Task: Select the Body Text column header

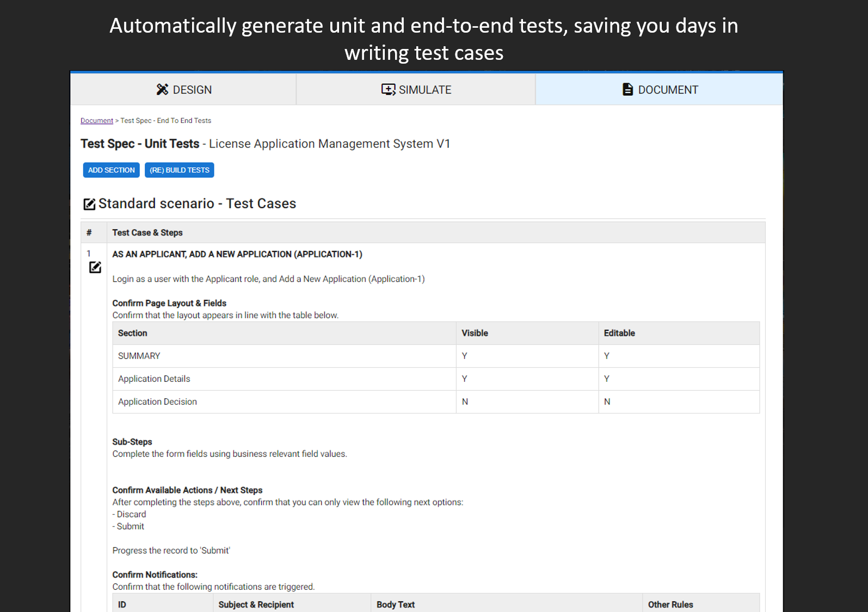Action: pyautogui.click(x=396, y=604)
